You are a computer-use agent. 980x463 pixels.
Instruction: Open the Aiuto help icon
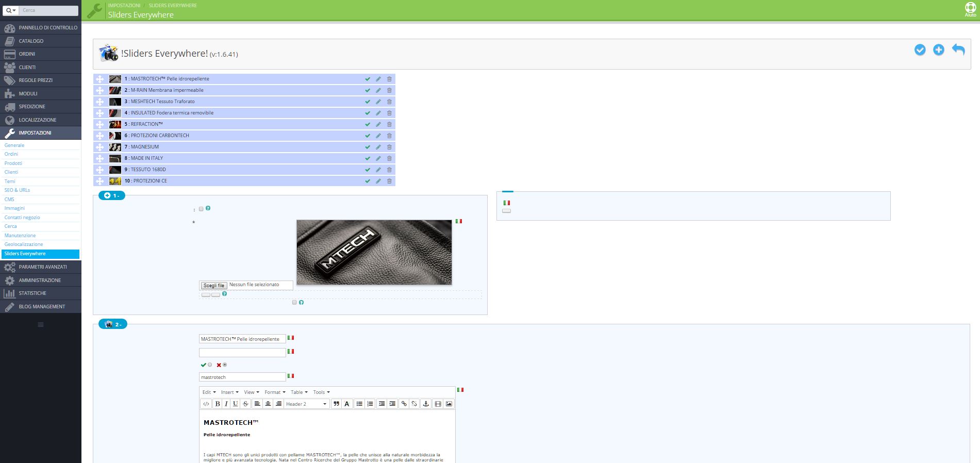tap(970, 9)
